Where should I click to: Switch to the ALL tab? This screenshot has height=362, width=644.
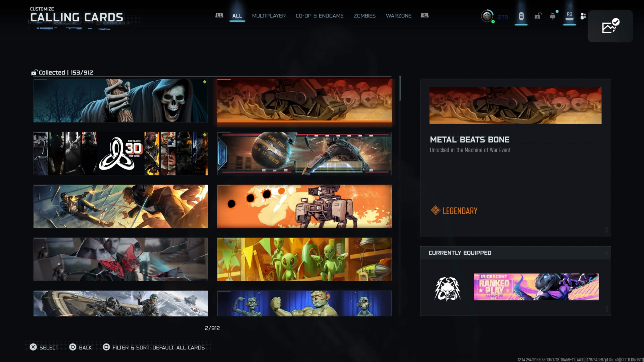click(237, 16)
